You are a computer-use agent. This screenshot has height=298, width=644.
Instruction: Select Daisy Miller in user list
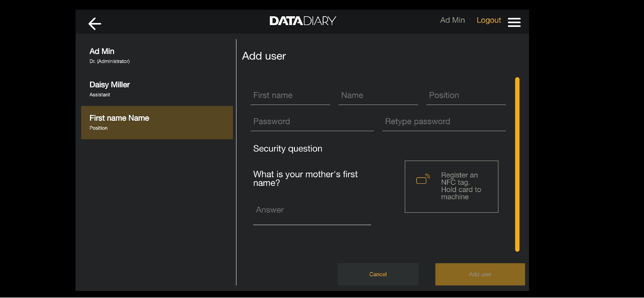point(157,89)
